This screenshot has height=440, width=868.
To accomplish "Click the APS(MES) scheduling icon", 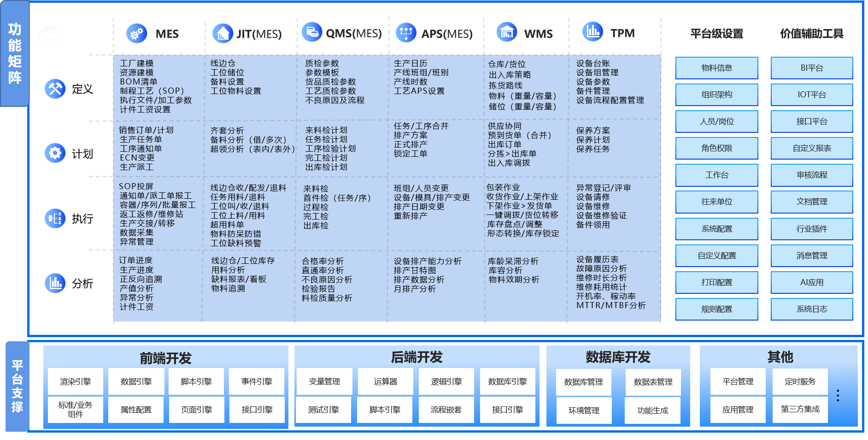I will [x=406, y=33].
